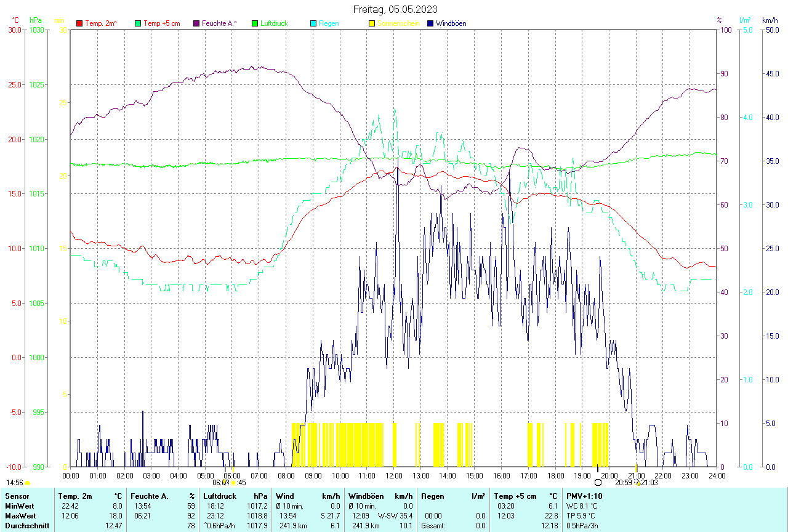Click the dew point text 'TP 5.9 °C'
Viewport: 788px width, 532px height.
(581, 515)
